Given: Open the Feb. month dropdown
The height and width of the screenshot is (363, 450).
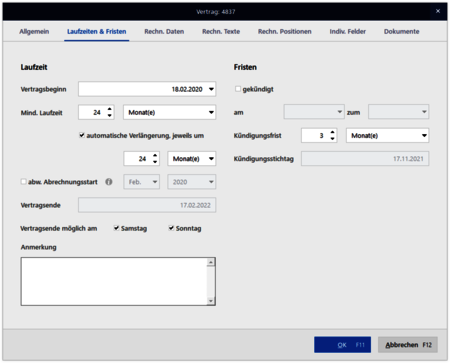Looking at the screenshot, I should 141,182.
